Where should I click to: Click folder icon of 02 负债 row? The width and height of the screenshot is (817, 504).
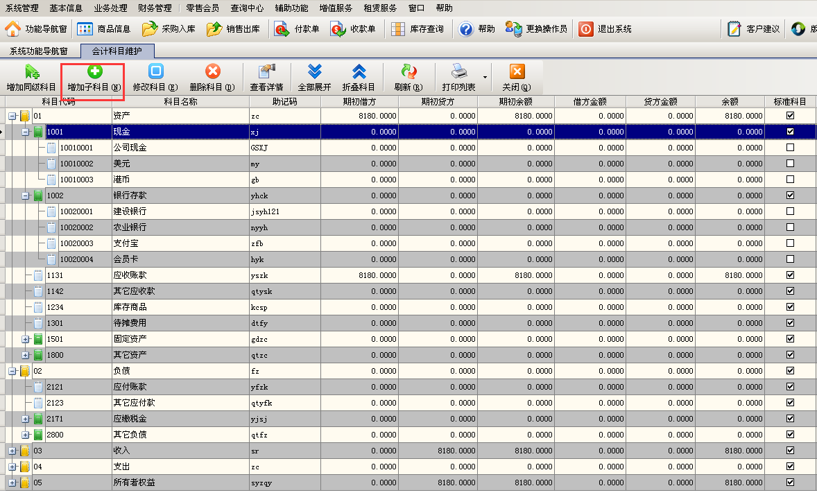point(24,371)
